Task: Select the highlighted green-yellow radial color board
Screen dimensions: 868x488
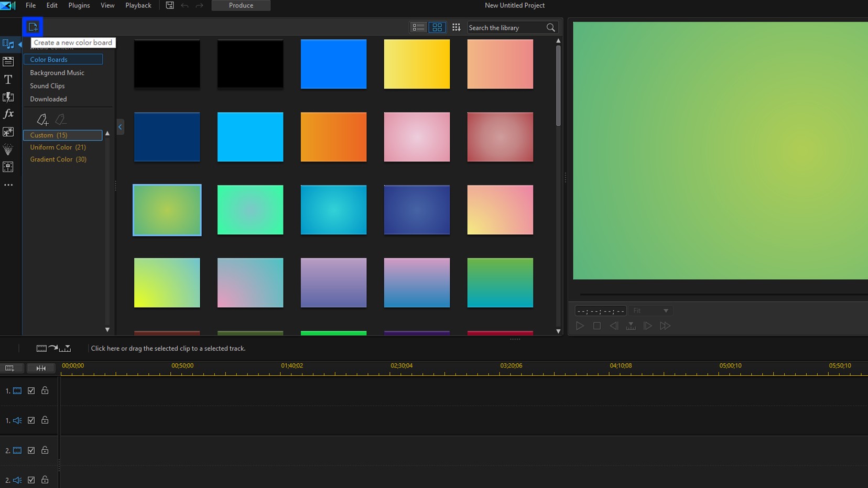Action: click(167, 210)
